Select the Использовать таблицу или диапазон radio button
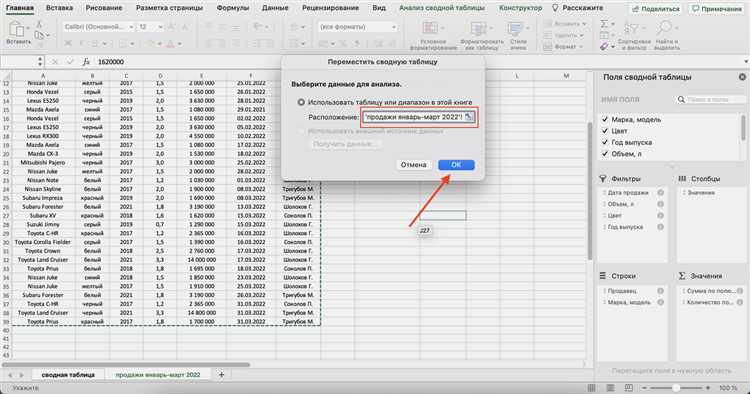The width and height of the screenshot is (750, 394). click(x=301, y=102)
